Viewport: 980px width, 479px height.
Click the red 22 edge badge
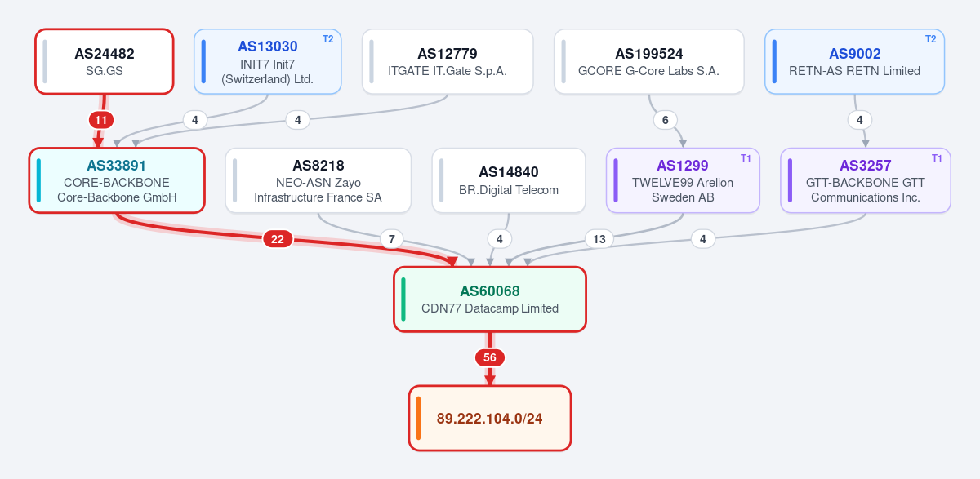278,239
